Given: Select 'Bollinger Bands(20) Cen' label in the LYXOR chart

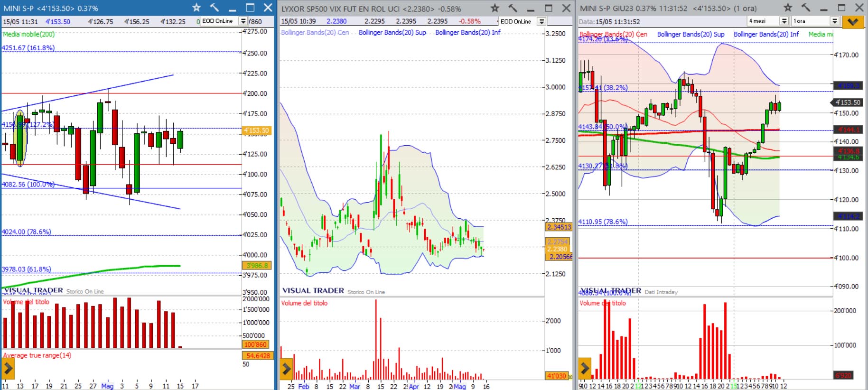Looking at the screenshot, I should [315, 32].
